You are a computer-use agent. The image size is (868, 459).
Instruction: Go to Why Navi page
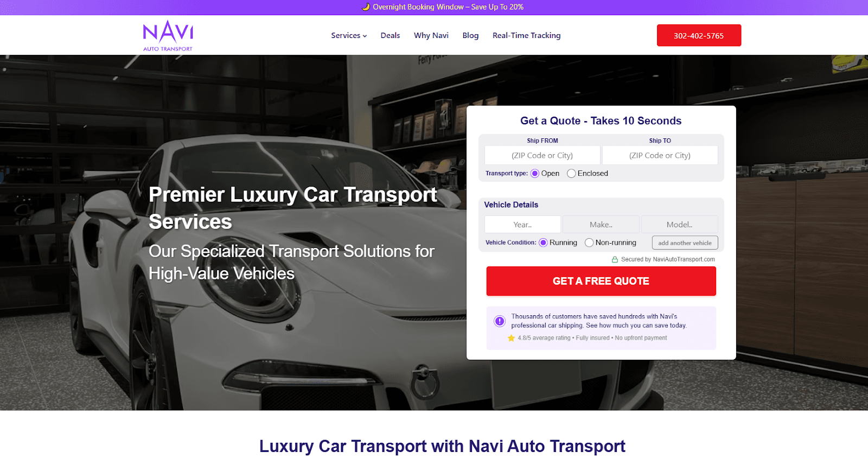[431, 35]
